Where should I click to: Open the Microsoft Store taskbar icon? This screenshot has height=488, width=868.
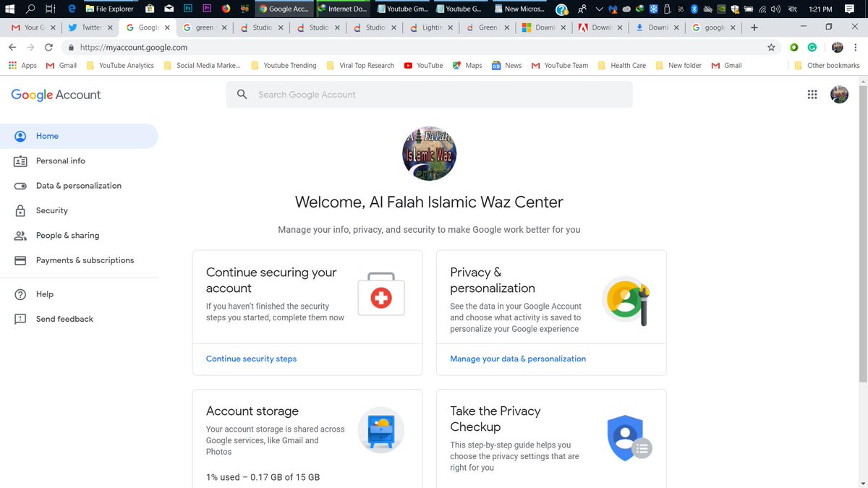149,9
